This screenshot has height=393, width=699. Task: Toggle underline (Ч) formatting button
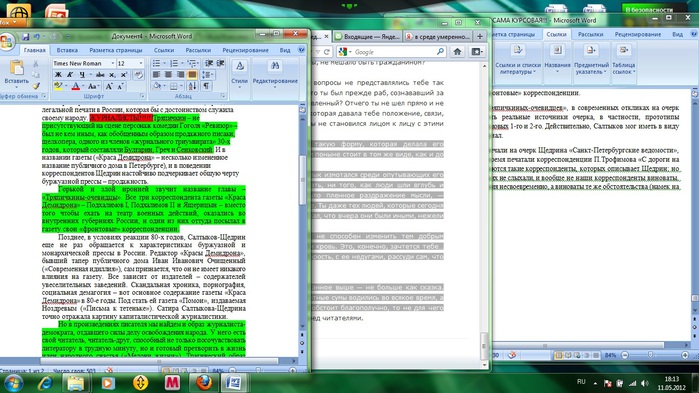(82, 75)
